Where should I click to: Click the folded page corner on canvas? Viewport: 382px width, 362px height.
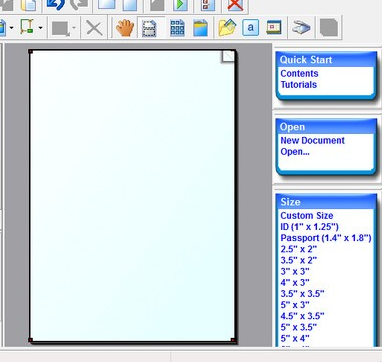tap(228, 57)
